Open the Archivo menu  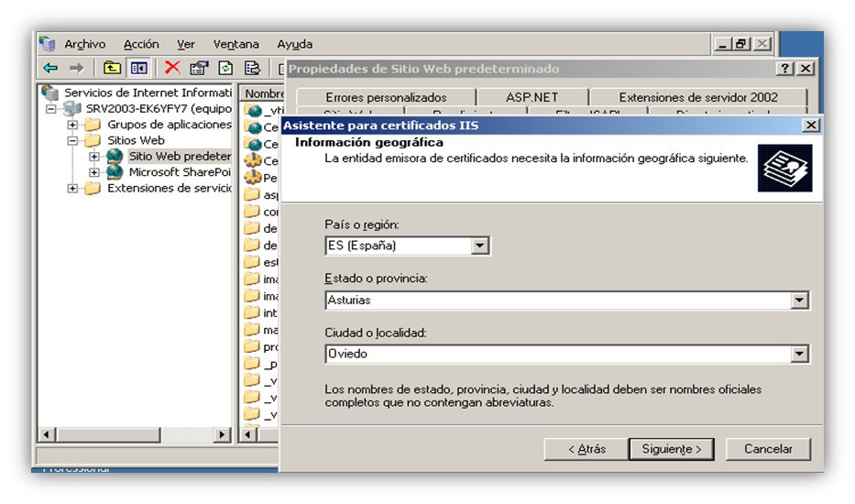coord(85,44)
